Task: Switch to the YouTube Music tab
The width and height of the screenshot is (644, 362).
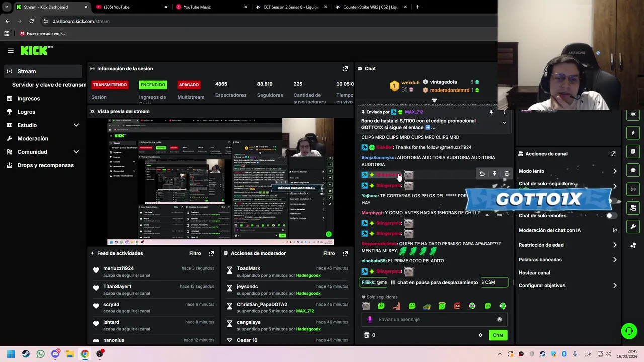Action: (211, 7)
